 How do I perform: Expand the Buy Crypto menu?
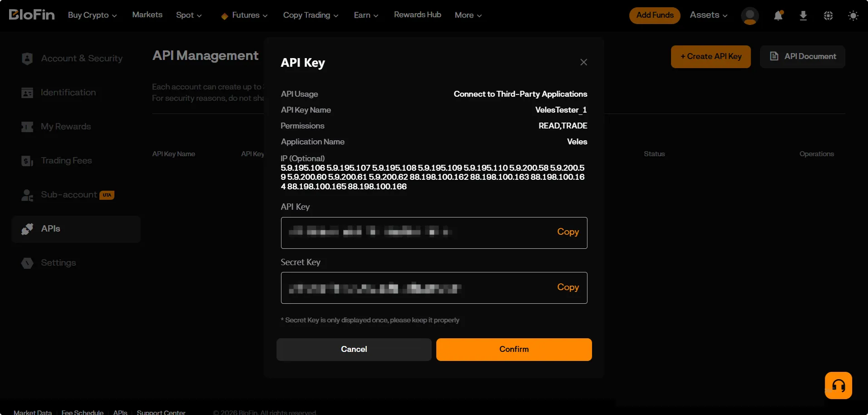[92, 15]
